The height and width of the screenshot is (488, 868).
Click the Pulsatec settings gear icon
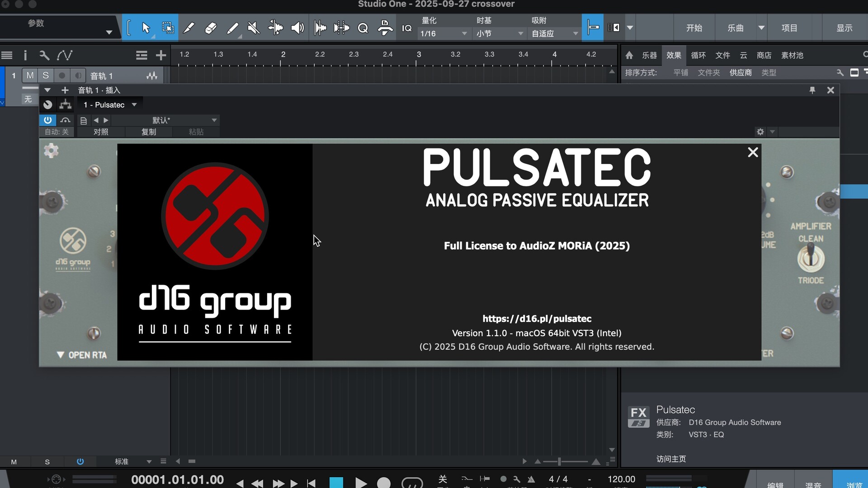coord(51,150)
